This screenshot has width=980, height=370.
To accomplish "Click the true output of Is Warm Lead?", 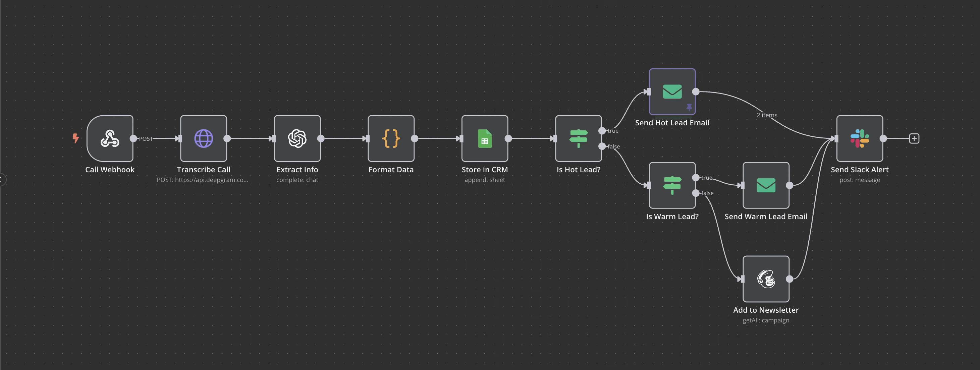I will (x=696, y=178).
